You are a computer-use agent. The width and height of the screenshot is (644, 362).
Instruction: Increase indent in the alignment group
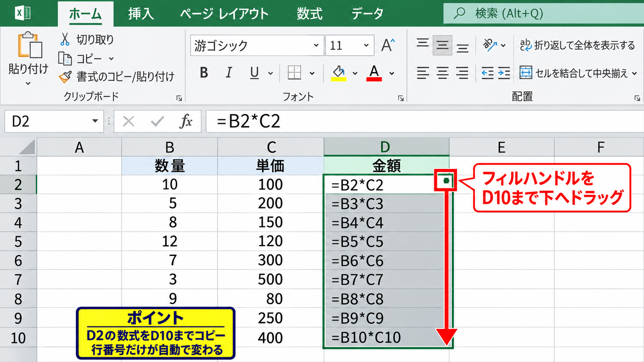pos(504,73)
